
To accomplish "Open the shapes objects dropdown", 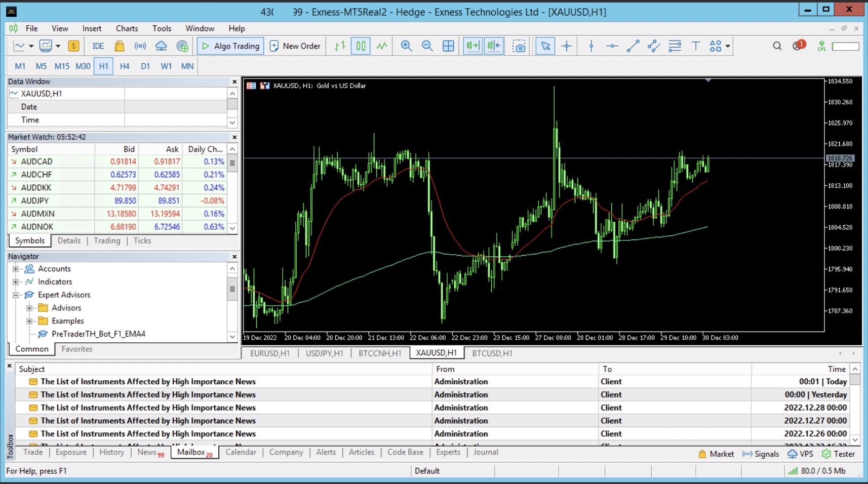I will (x=727, y=46).
